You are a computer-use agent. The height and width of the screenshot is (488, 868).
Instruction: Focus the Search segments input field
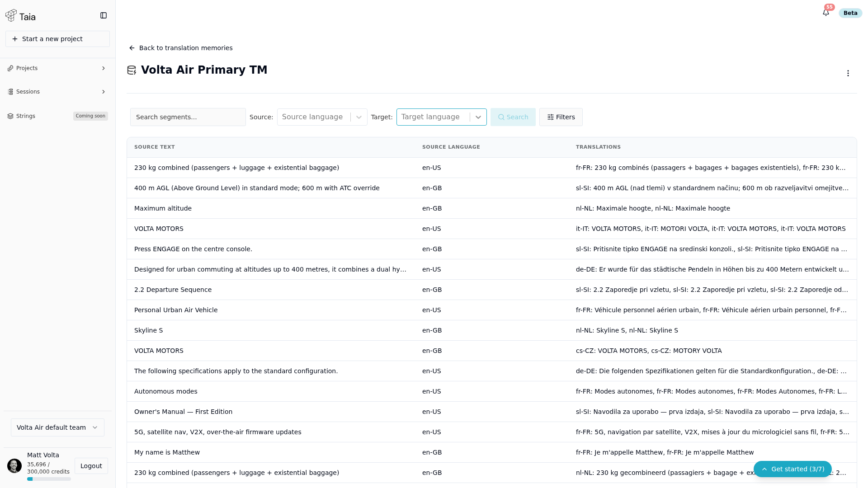point(188,117)
